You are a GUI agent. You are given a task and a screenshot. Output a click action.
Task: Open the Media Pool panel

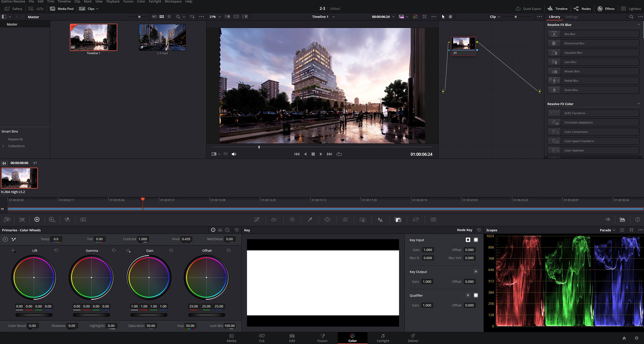[62, 9]
